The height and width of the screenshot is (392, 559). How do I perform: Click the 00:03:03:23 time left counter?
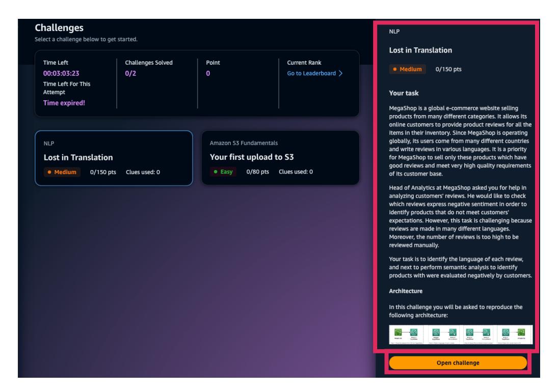pos(61,73)
